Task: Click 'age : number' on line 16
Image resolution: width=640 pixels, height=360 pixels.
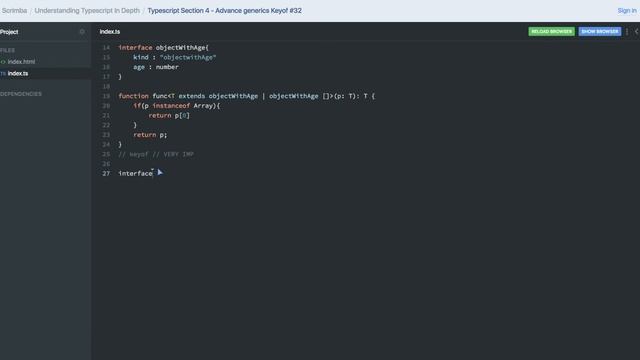Action: coord(156,67)
